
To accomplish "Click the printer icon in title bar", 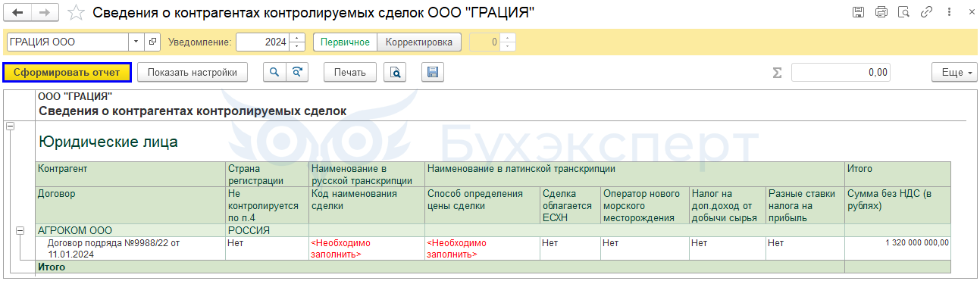I will (x=881, y=12).
